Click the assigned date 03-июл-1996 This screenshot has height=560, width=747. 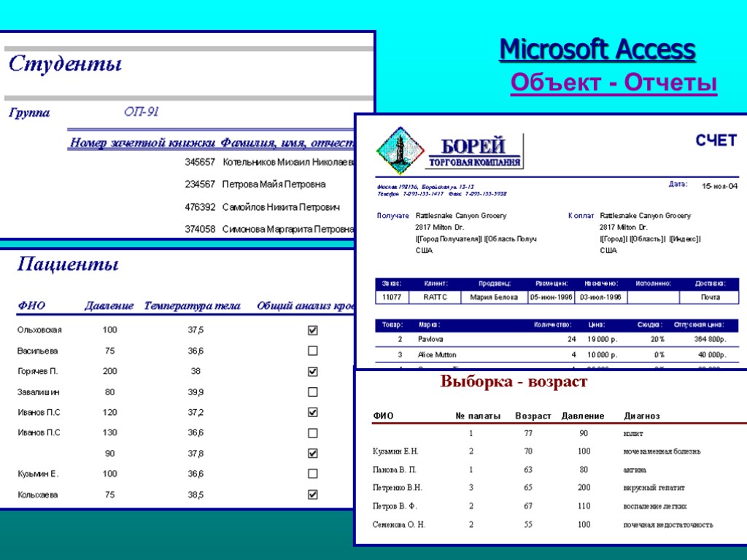[600, 297]
